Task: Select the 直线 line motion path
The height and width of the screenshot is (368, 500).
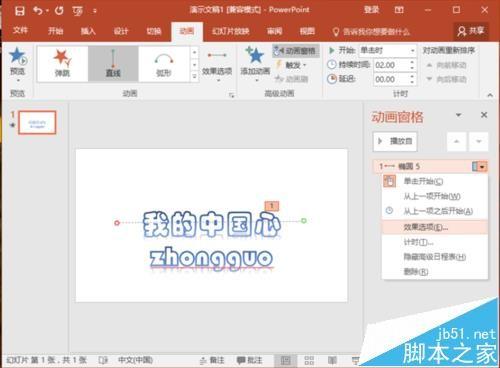Action: (x=113, y=63)
